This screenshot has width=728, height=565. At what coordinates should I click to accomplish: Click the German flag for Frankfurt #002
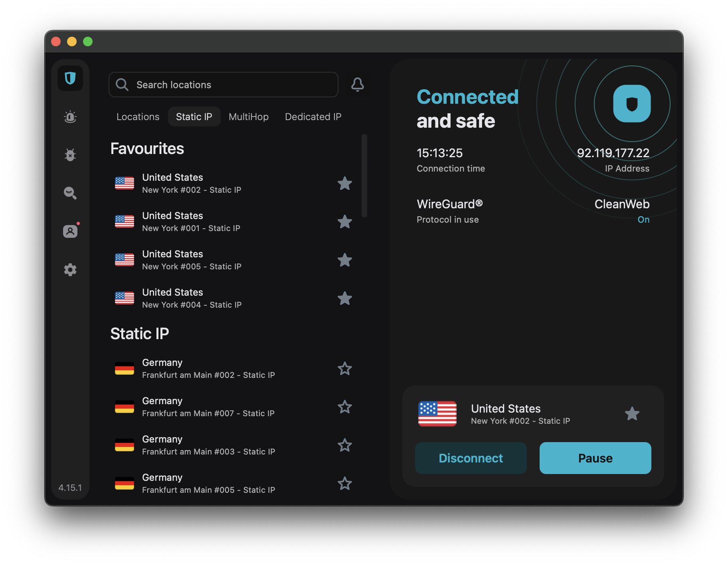pyautogui.click(x=125, y=368)
